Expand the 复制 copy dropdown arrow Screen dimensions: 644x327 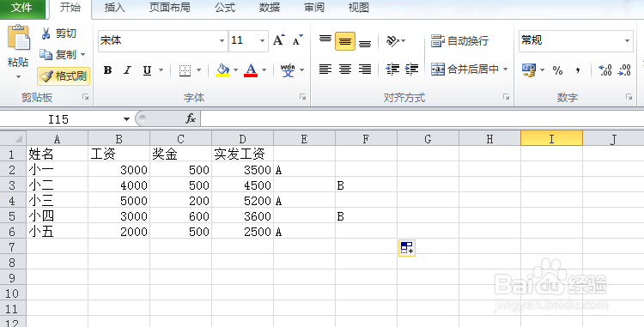click(83, 54)
